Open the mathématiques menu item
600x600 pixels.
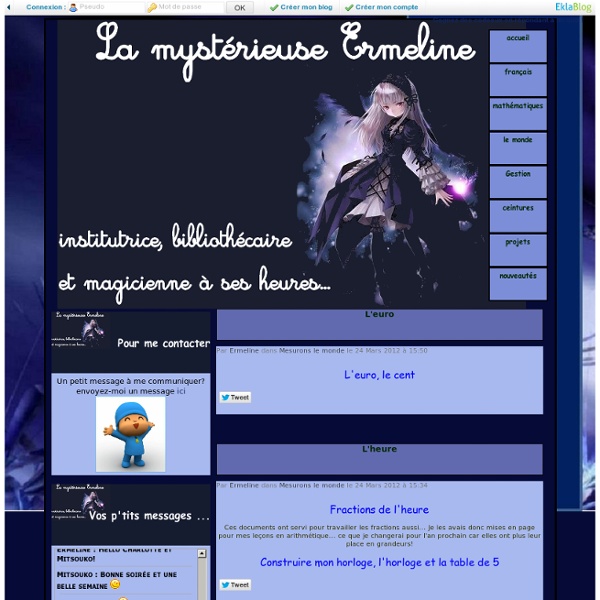point(518,114)
